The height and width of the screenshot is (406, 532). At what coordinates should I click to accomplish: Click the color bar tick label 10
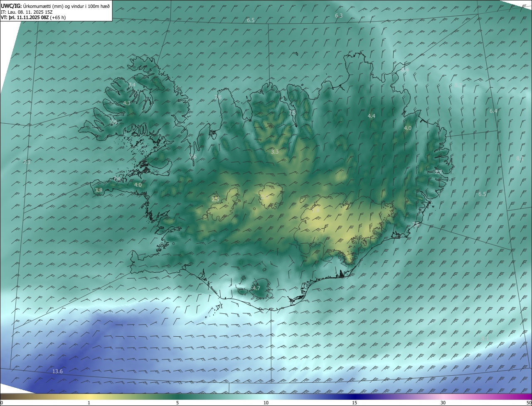[x=266, y=403]
